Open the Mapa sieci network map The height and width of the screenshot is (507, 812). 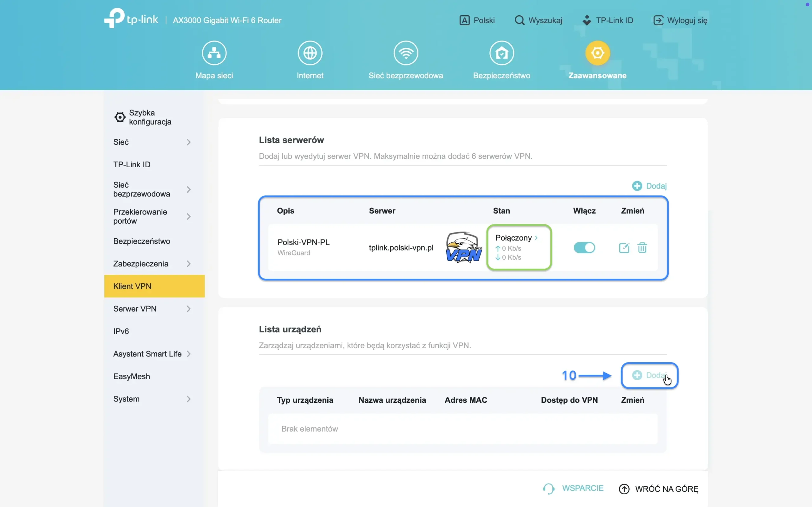pos(214,60)
